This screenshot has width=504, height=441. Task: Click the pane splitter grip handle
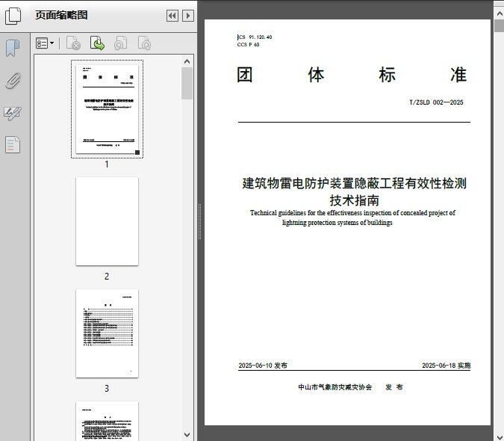click(199, 222)
